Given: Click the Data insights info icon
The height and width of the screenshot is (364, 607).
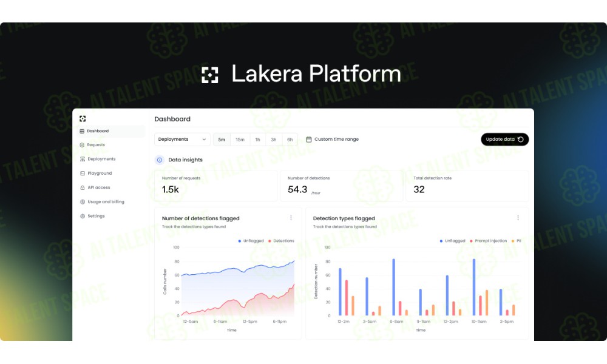Looking at the screenshot, I should 160,160.
